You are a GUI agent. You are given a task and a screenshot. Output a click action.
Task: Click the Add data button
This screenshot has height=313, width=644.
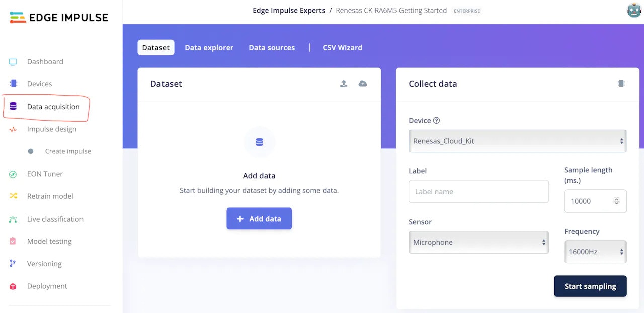point(259,219)
